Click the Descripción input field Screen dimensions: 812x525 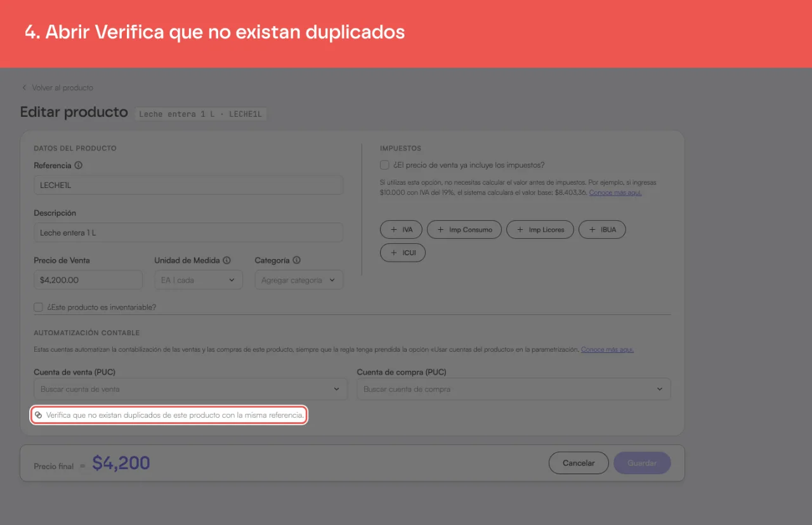click(x=188, y=232)
